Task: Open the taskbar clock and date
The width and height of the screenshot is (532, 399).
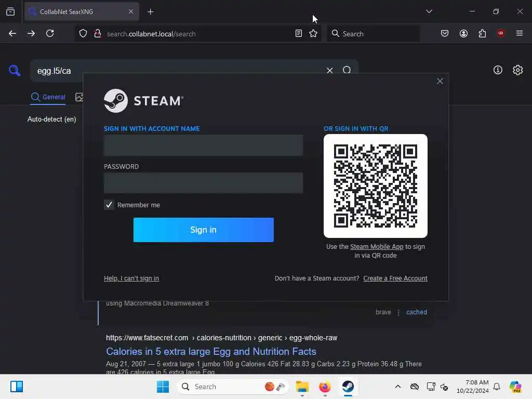Action: pos(472,387)
